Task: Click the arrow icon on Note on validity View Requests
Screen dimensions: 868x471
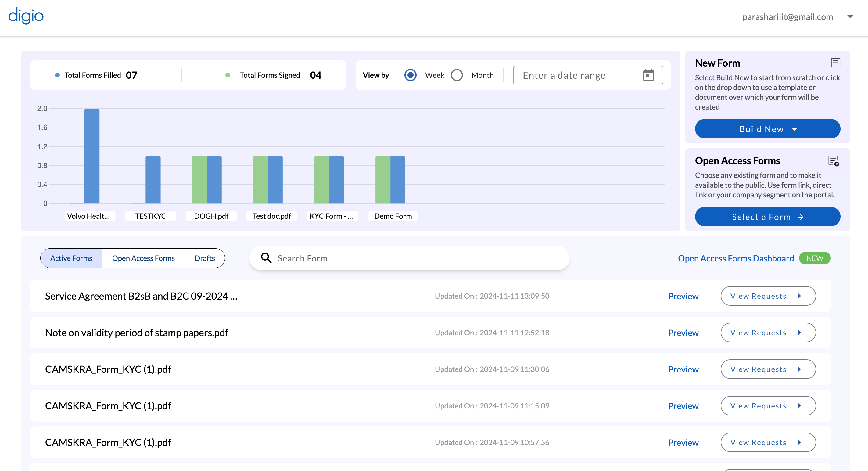Action: pyautogui.click(x=799, y=333)
